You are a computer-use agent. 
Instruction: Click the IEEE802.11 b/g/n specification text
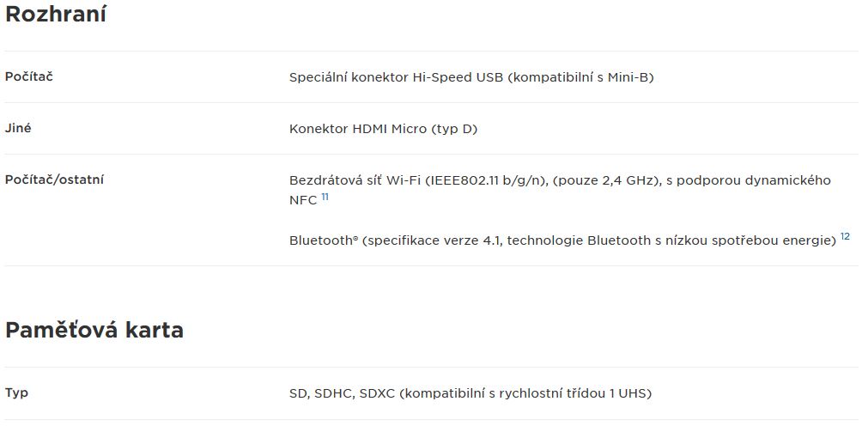[x=487, y=180]
